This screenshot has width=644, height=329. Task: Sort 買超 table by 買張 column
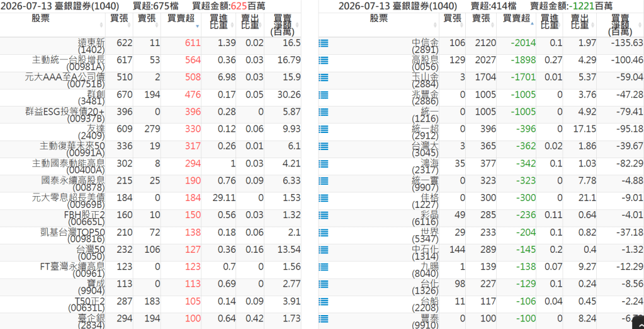pos(119,25)
